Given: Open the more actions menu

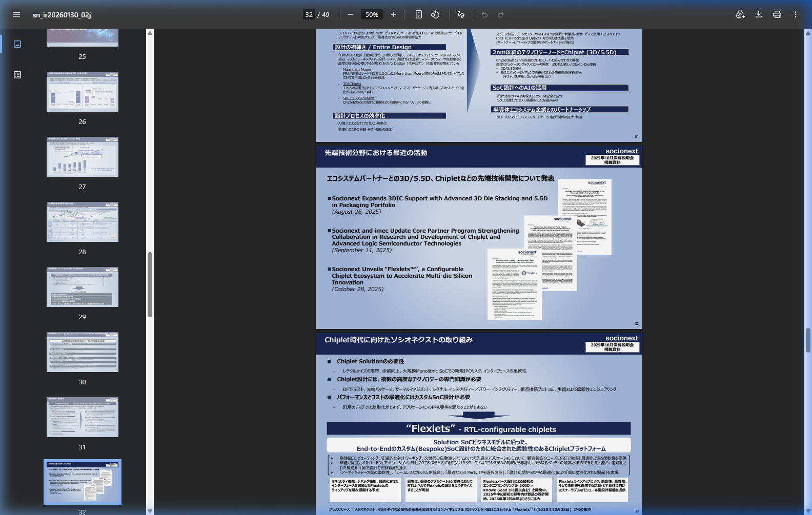Looking at the screenshot, I should (x=796, y=14).
